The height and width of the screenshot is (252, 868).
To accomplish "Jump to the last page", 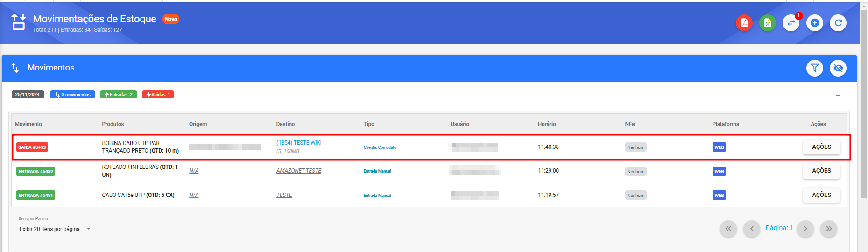I will click(829, 229).
